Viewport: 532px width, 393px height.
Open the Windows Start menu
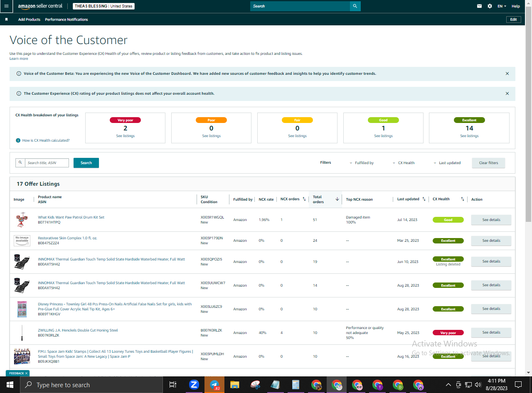tap(10, 385)
